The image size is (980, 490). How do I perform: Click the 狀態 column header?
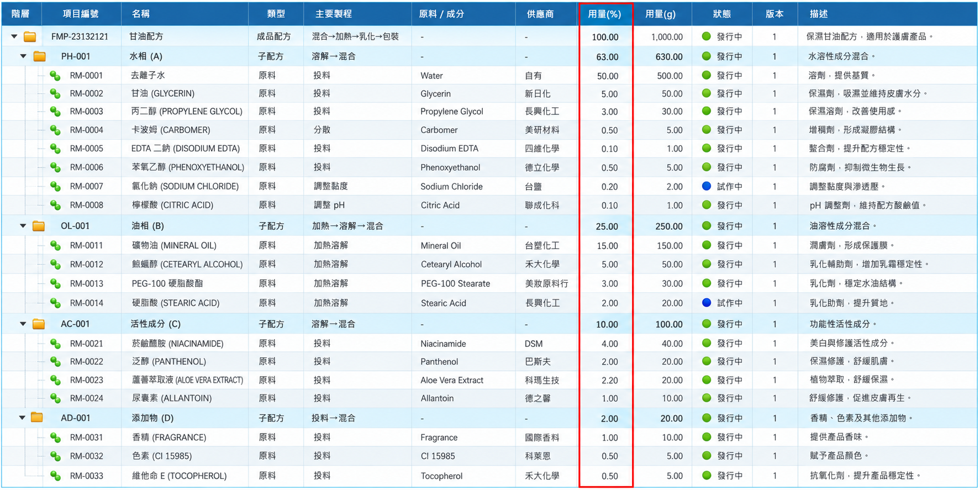tap(721, 14)
